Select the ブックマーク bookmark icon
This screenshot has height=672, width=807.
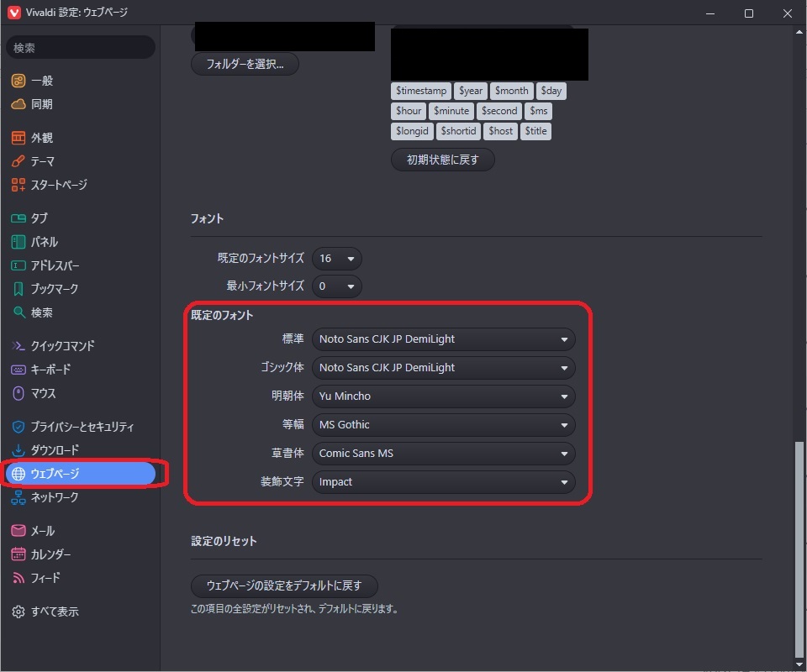(18, 289)
